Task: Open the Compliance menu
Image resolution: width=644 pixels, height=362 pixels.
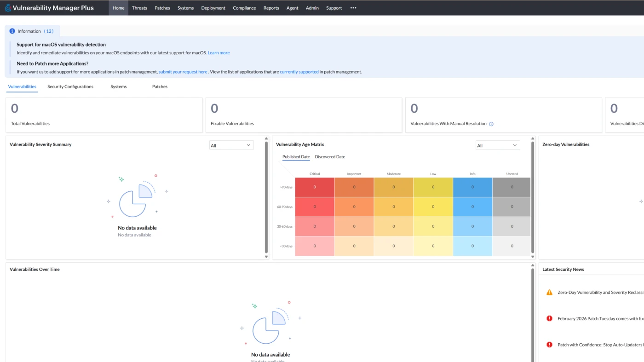Action: point(244,8)
